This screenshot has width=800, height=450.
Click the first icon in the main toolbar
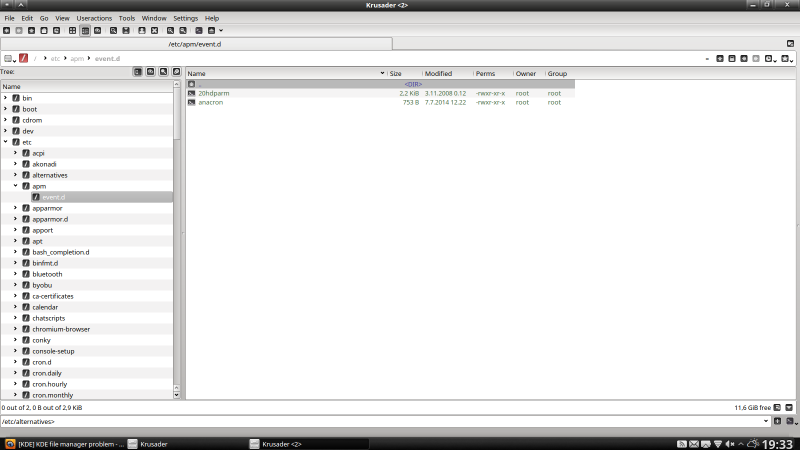click(6, 31)
